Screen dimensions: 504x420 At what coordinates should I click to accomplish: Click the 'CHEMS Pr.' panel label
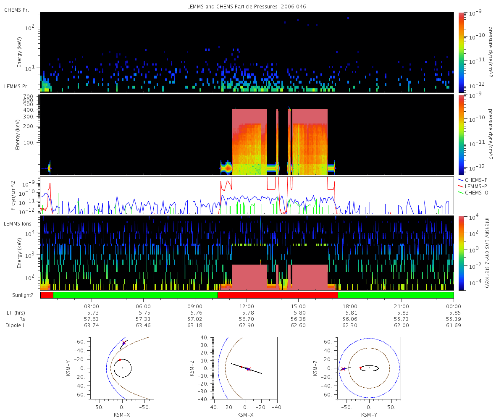[x=16, y=10]
